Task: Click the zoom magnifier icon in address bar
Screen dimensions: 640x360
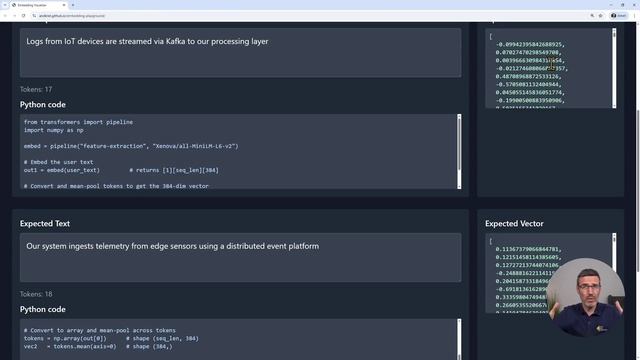Action: pyautogui.click(x=592, y=16)
